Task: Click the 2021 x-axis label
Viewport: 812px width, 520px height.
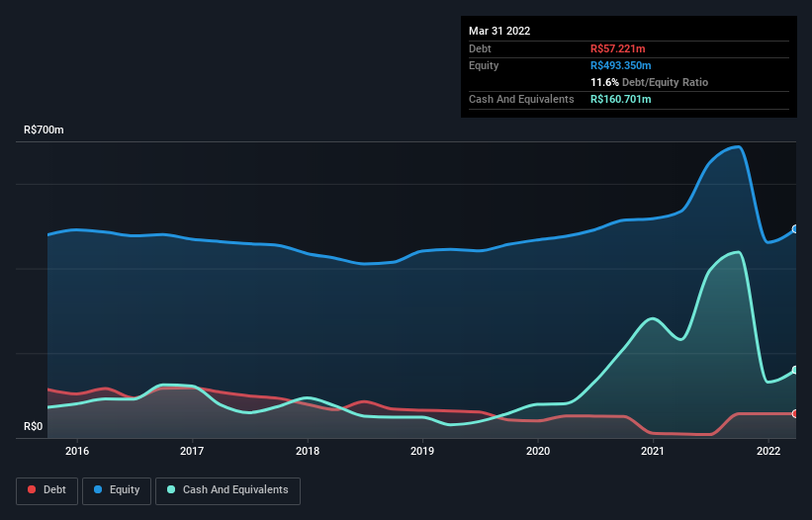Action: (x=653, y=451)
